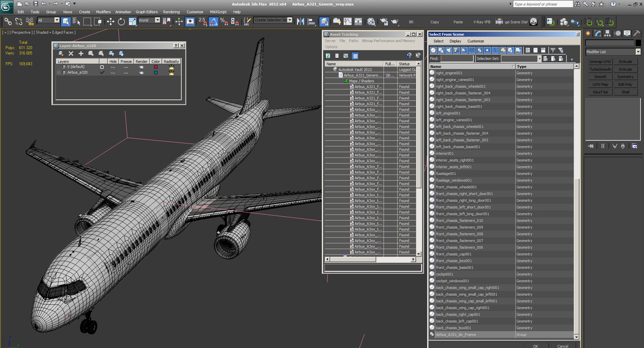The height and width of the screenshot is (348, 644).
Task: Toggle Display Geometry filter in Select From Scene
Action: coord(433,50)
